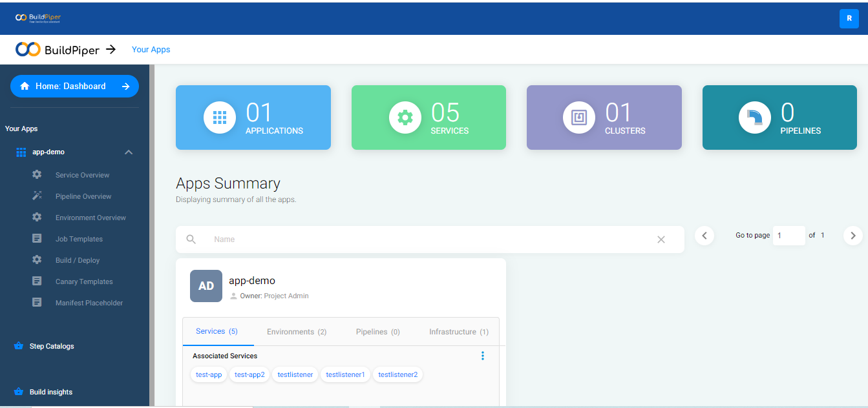The height and width of the screenshot is (408, 868).
Task: Click the Pipelines pipe icon on teal card
Action: [755, 117]
